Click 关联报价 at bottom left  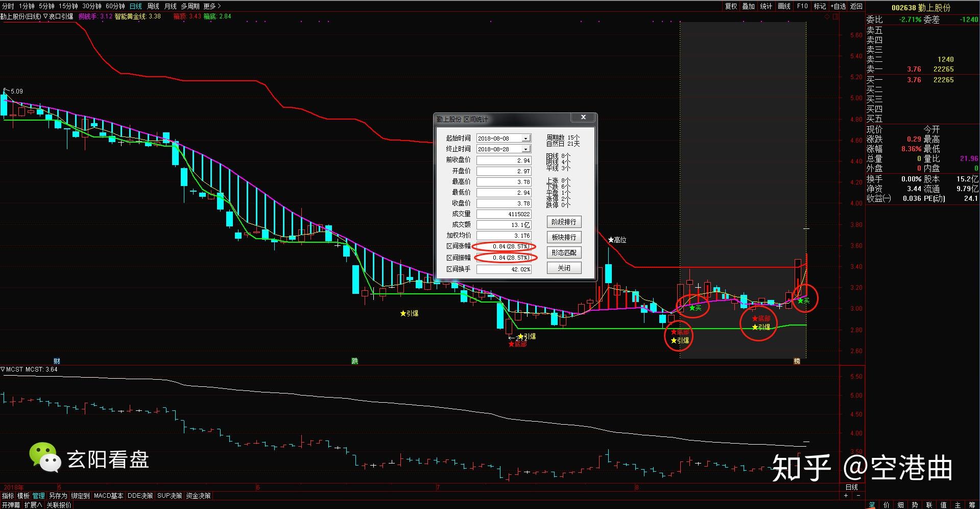pos(59,505)
